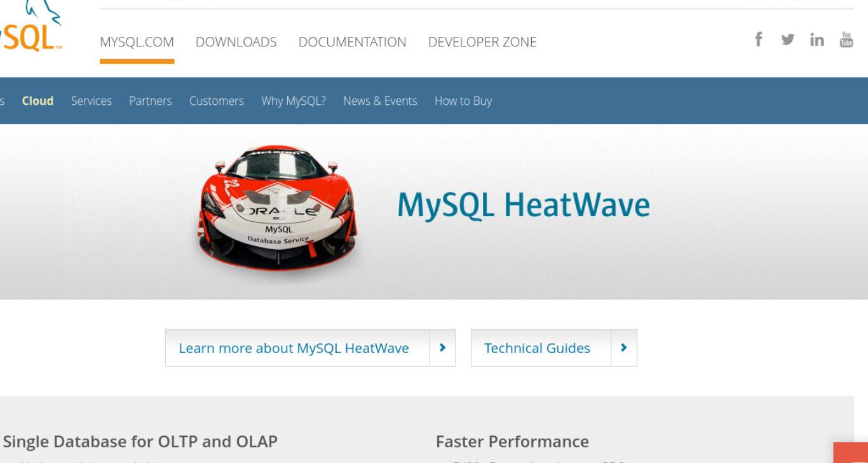
Task: Open the MySQL YouTube icon
Action: (846, 40)
